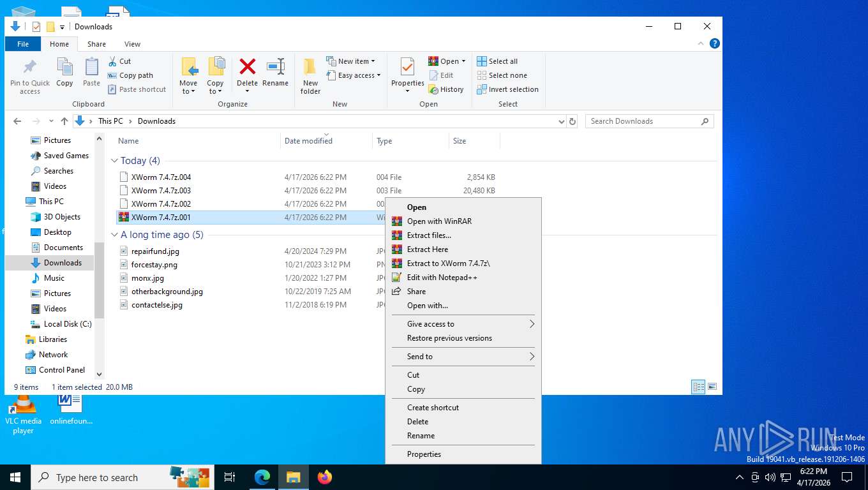Collapse the Today (4) group
The width and height of the screenshot is (868, 490).
pos(115,161)
